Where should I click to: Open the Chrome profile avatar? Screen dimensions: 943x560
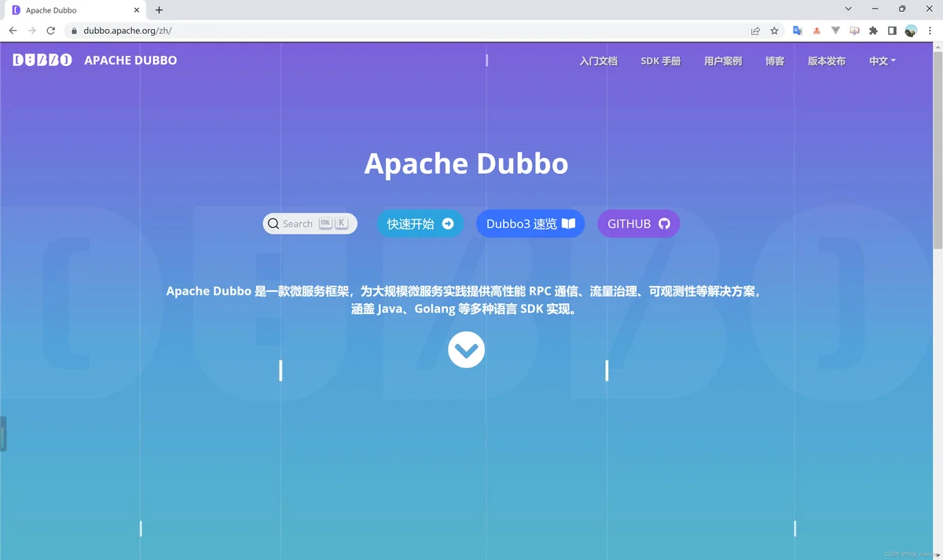point(911,31)
